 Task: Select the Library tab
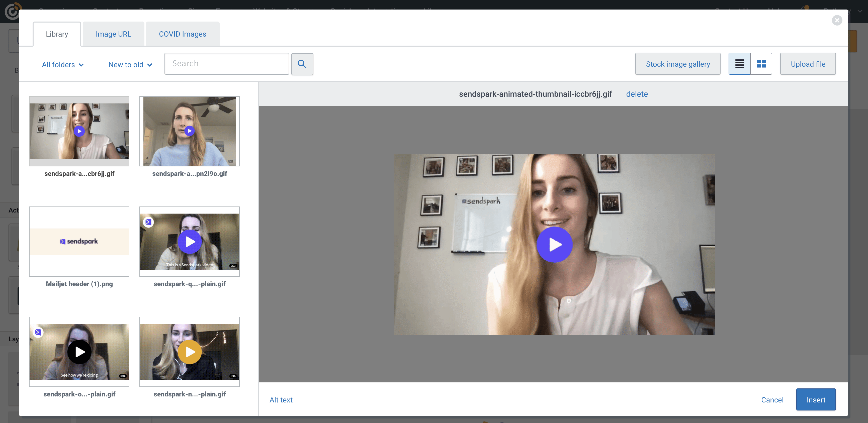point(57,34)
